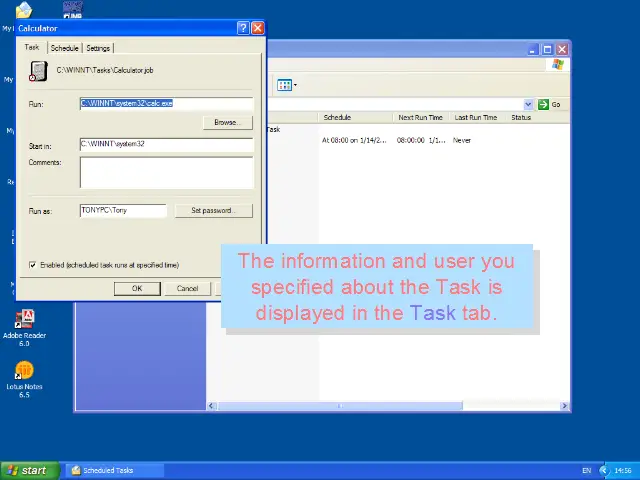640x480 pixels.
Task: Expand the address bar dropdown
Action: coord(528,104)
